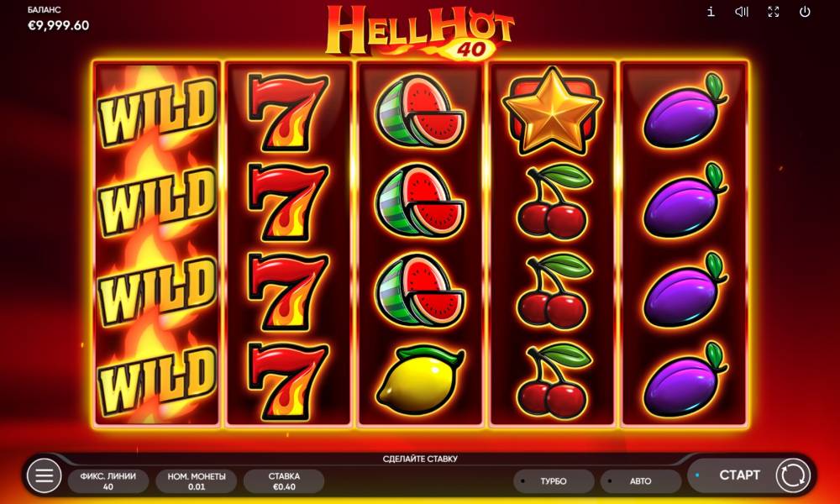The width and height of the screenshot is (840, 504).
Task: Open the Фикс. линии lines selector
Action: pos(108,481)
